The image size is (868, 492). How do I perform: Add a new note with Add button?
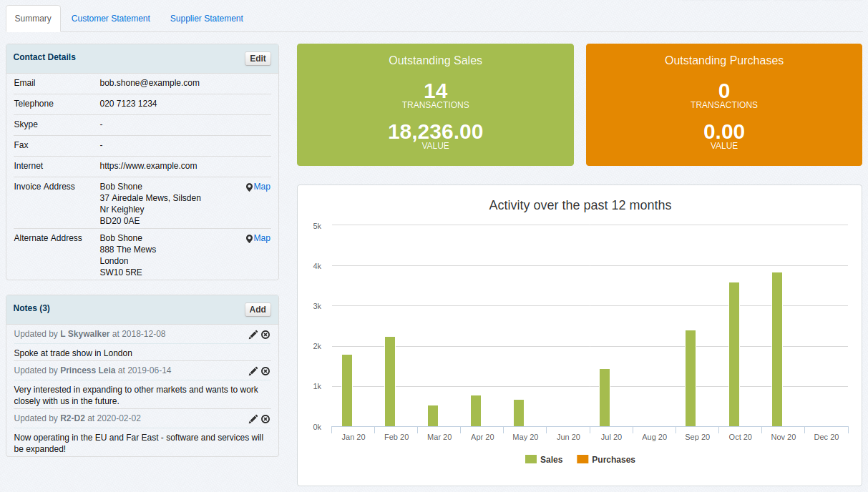click(x=258, y=310)
